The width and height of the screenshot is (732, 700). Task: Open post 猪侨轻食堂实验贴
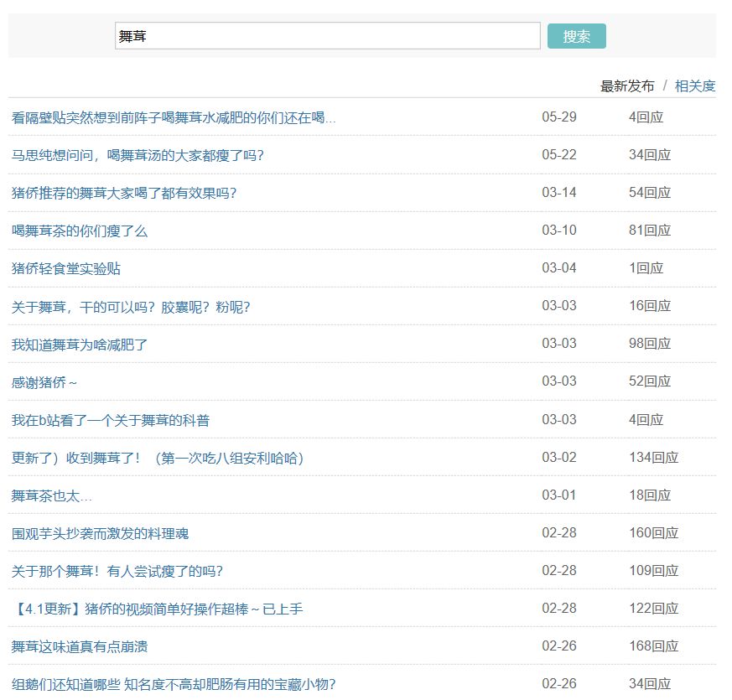[x=66, y=268]
